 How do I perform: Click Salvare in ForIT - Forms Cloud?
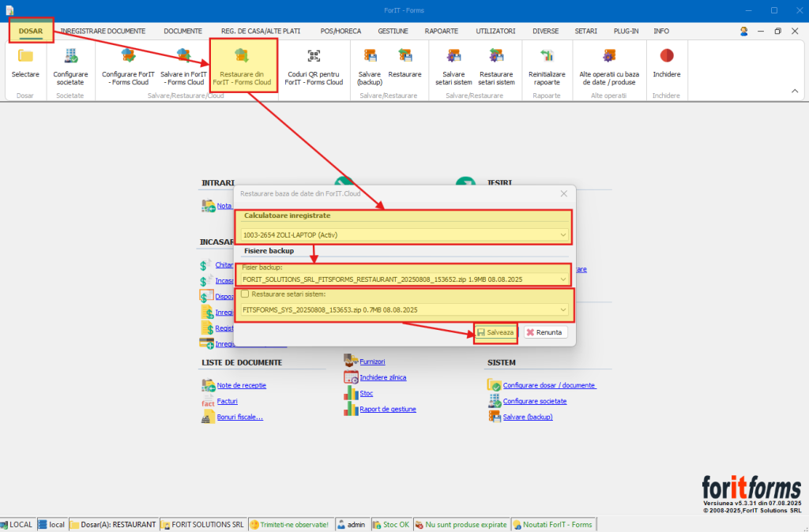(x=183, y=67)
